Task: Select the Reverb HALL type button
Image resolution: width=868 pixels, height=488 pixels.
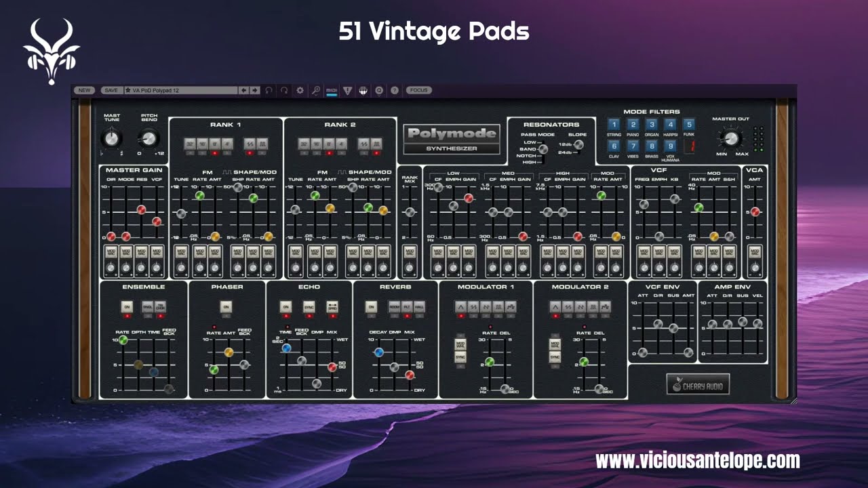Action: pos(419,307)
